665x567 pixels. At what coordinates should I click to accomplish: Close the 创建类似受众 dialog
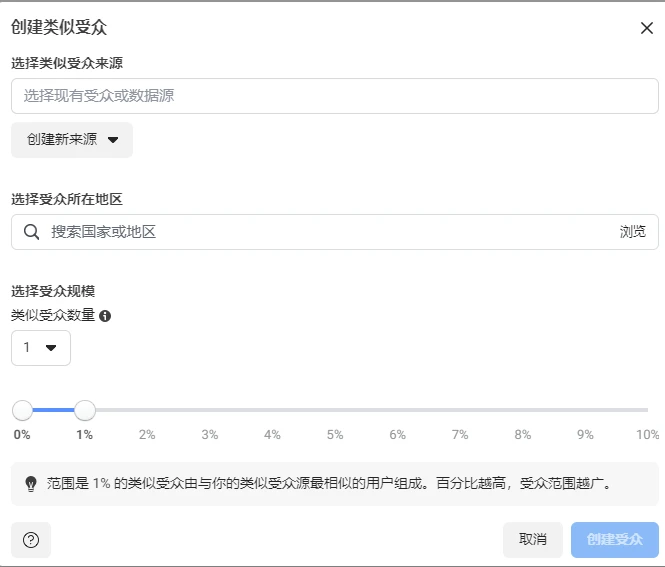pos(646,28)
